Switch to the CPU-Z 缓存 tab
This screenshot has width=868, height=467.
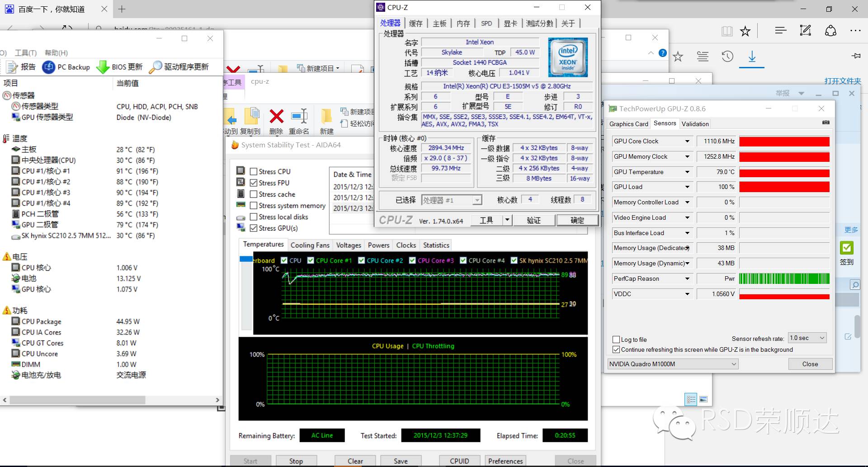click(x=415, y=24)
